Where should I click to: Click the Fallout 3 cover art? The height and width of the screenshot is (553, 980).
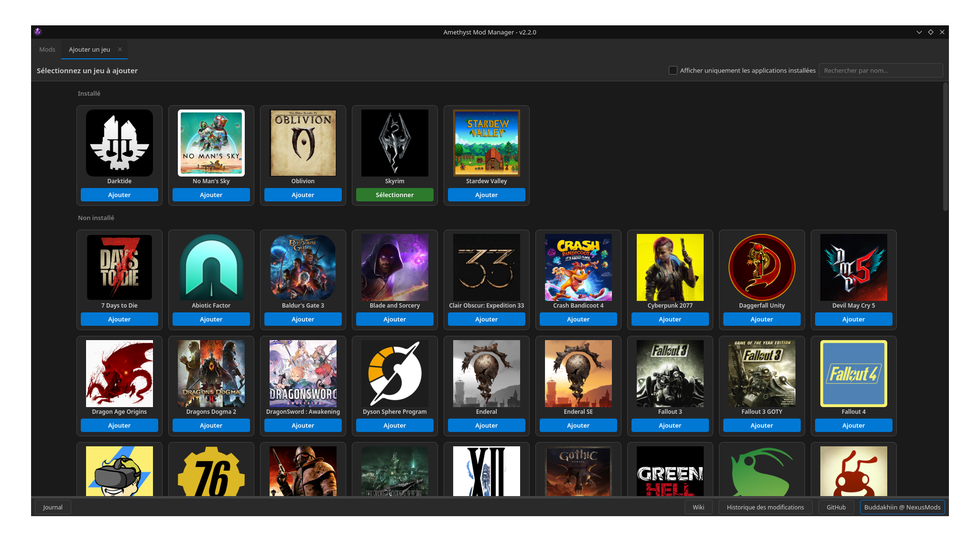point(670,374)
